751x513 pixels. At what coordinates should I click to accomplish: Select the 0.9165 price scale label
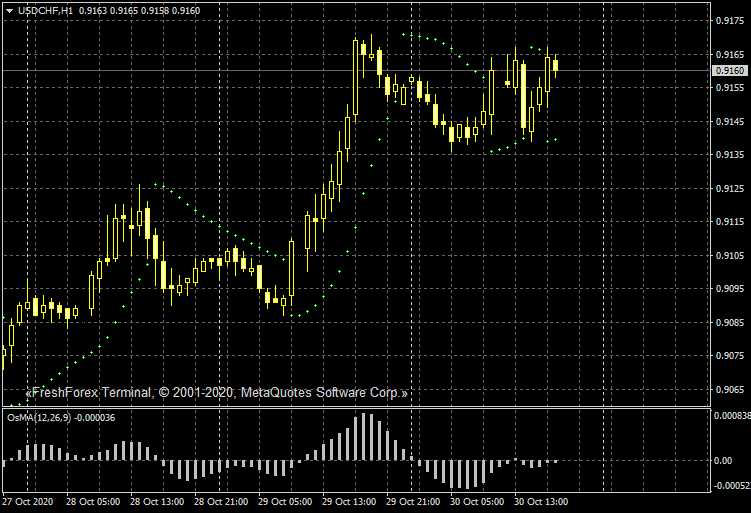(730, 54)
